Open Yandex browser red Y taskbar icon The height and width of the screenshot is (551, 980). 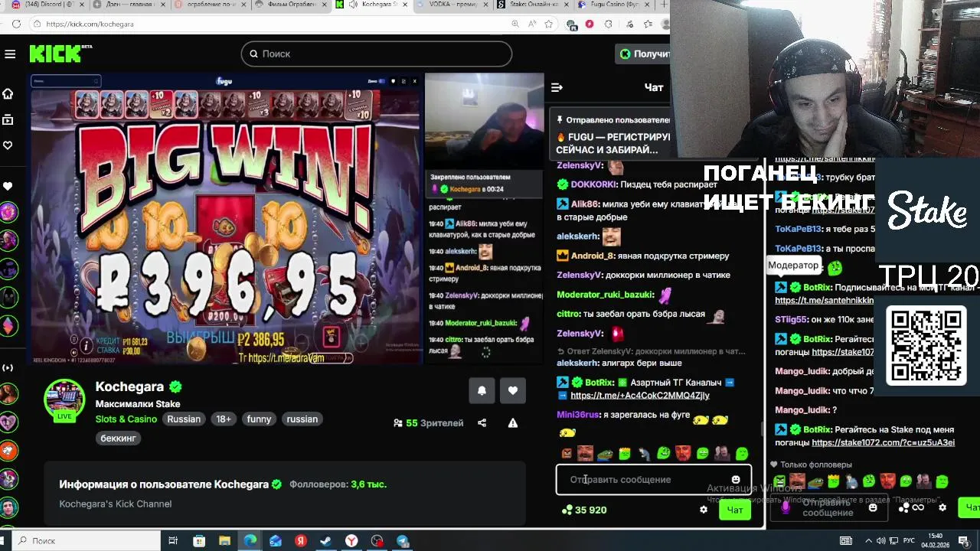[x=351, y=541]
